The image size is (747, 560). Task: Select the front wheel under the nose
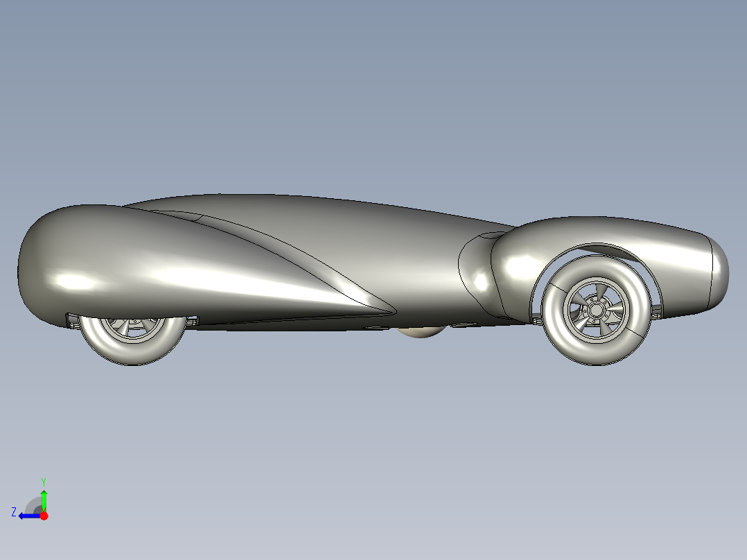(x=132, y=340)
